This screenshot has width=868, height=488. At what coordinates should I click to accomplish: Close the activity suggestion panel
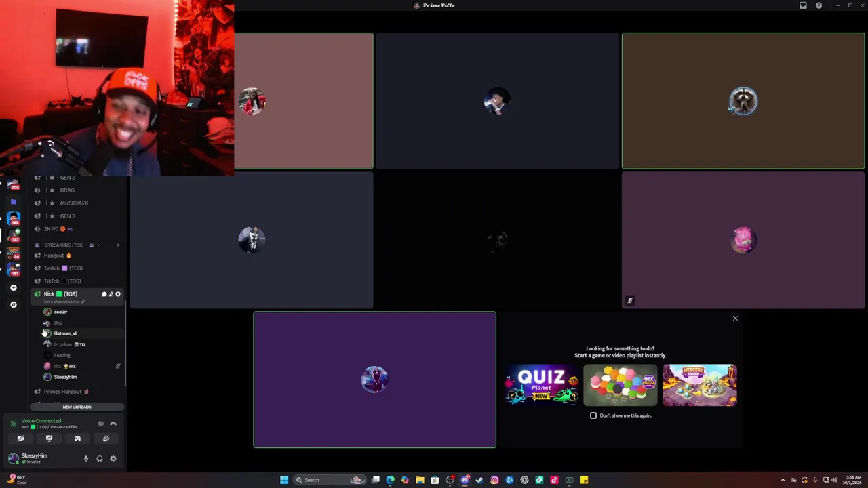coord(735,319)
